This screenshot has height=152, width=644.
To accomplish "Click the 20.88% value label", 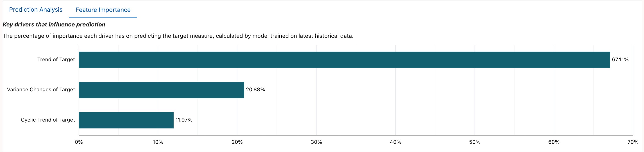I will click(255, 89).
